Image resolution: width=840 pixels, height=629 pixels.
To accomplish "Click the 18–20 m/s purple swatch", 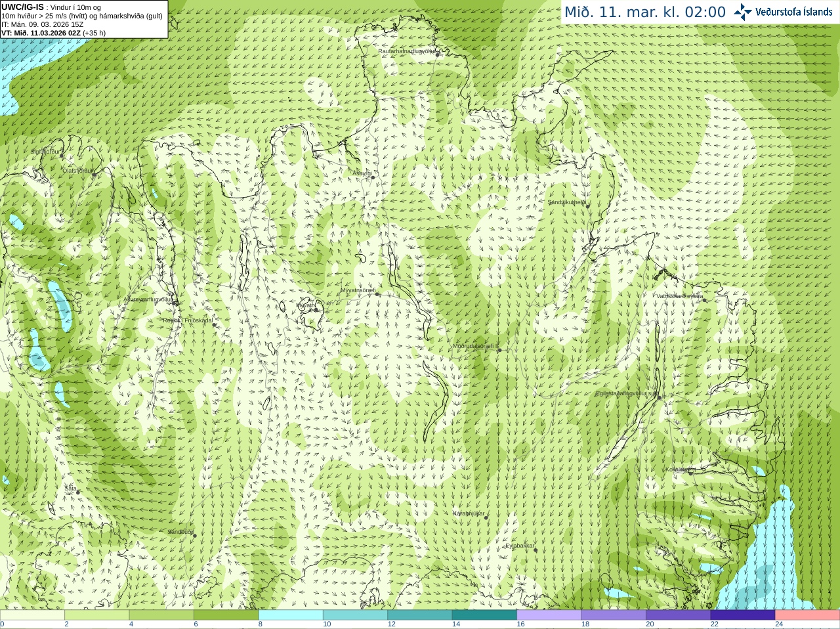I will click(x=614, y=615).
